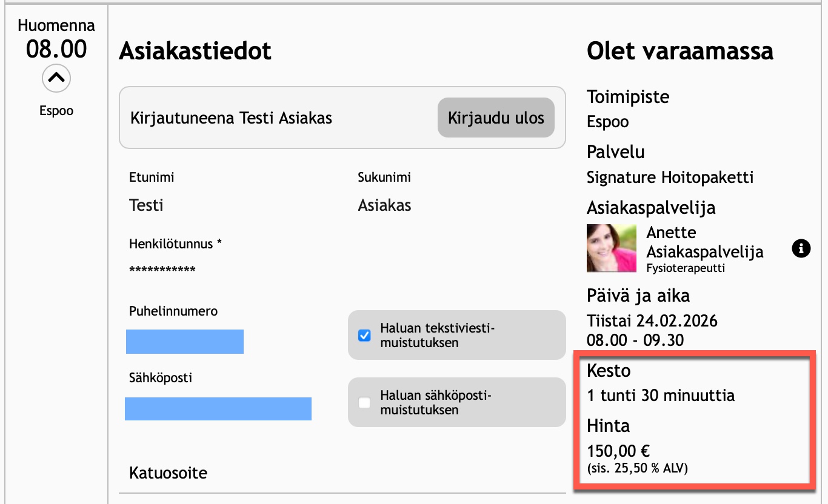Click the Sähköposti input field
Image resolution: width=828 pixels, height=504 pixels.
218,409
